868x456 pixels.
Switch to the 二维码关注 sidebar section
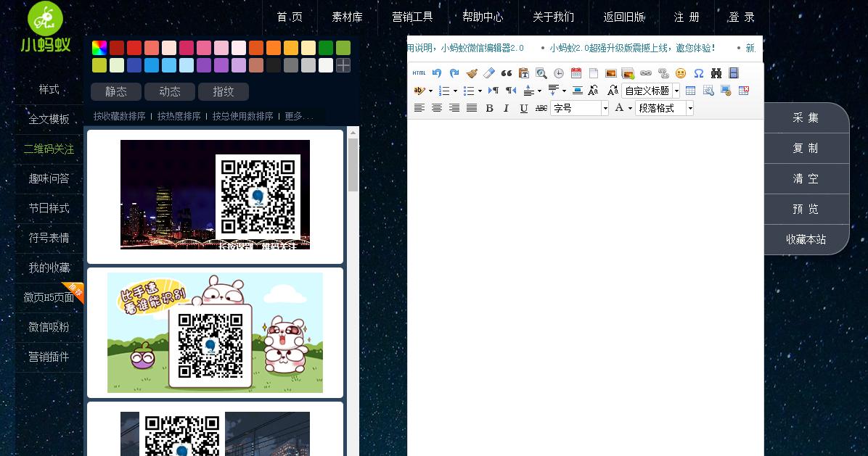pos(49,149)
